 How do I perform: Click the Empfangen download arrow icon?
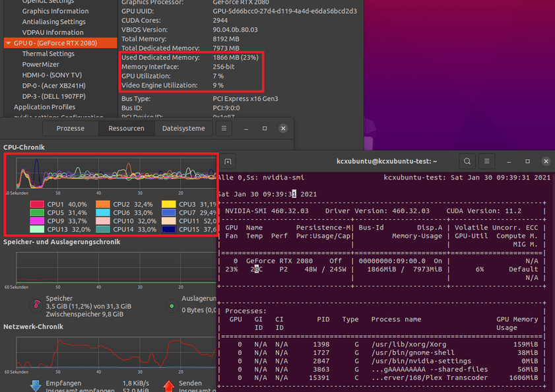pos(36,385)
